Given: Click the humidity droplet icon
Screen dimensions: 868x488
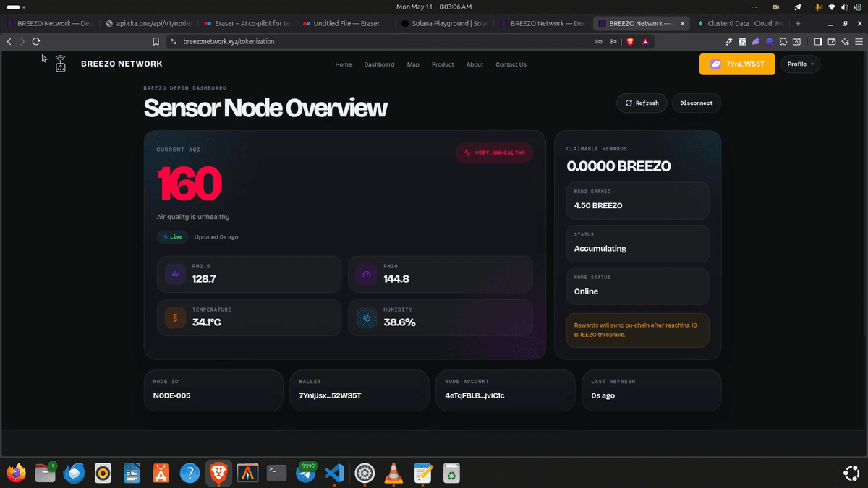Looking at the screenshot, I should pos(367,318).
